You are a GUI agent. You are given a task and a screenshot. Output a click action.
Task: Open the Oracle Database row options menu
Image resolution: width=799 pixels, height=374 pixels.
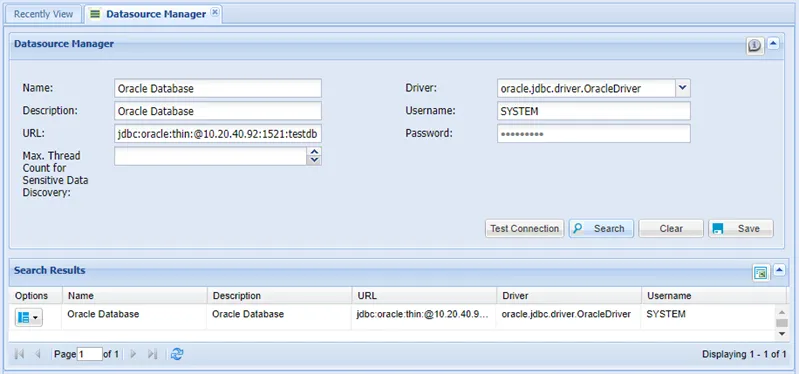click(x=29, y=317)
